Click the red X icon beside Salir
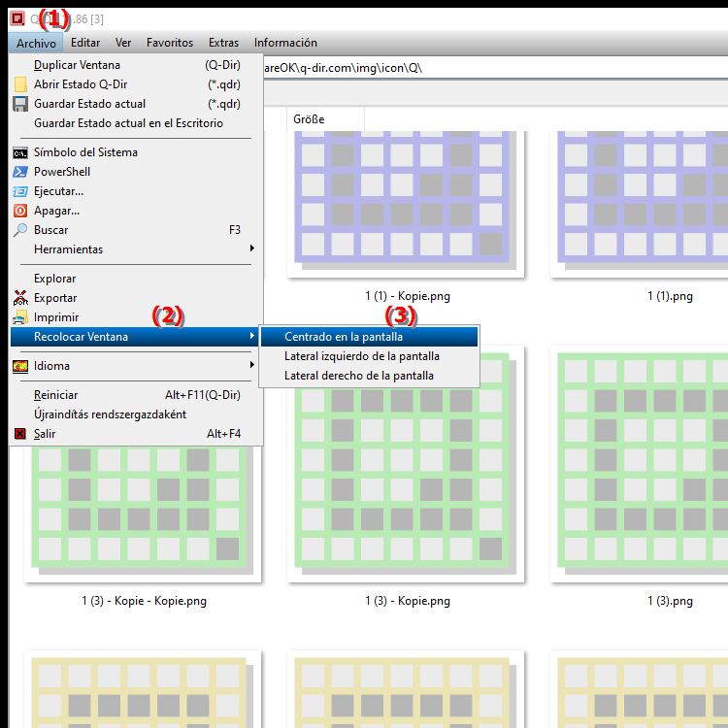 pos(20,434)
